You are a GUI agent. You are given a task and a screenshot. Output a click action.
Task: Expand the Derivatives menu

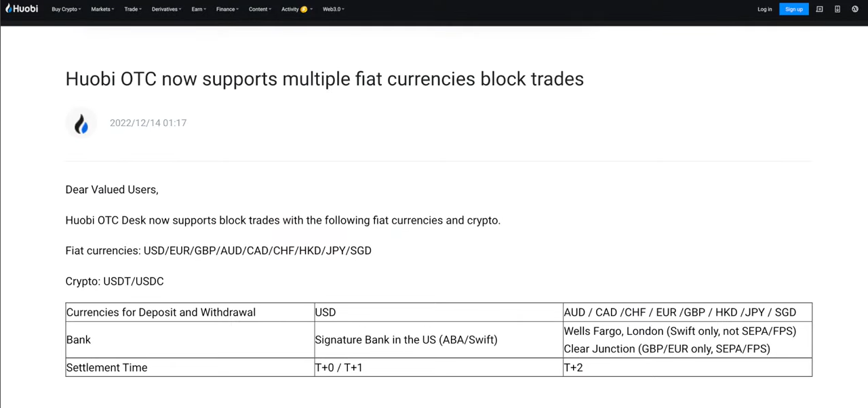166,9
